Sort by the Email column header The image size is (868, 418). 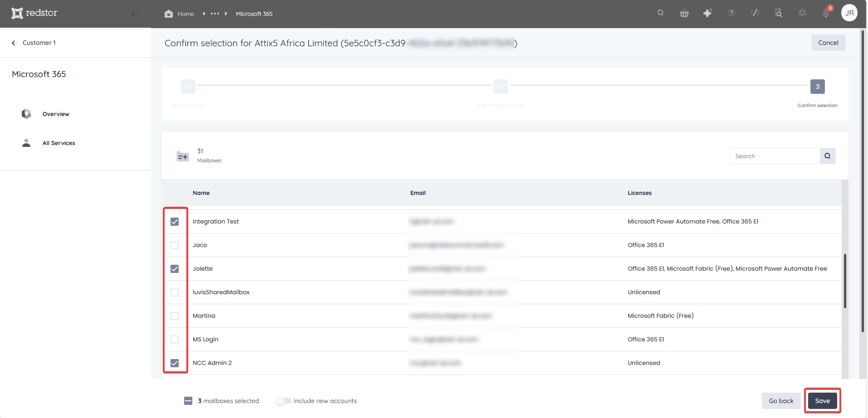pyautogui.click(x=418, y=193)
